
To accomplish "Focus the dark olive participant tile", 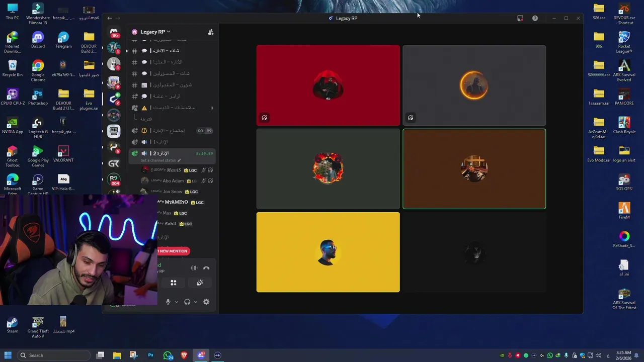I will (328, 168).
